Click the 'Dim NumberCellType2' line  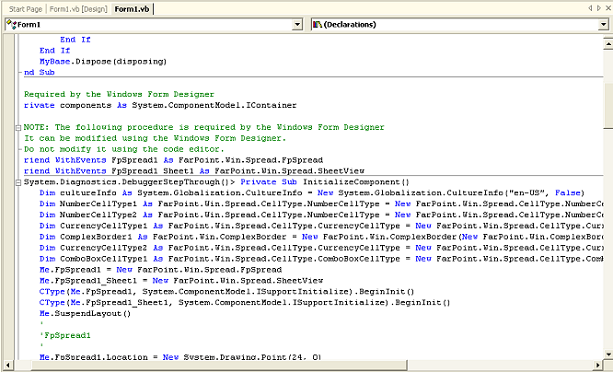321,215
